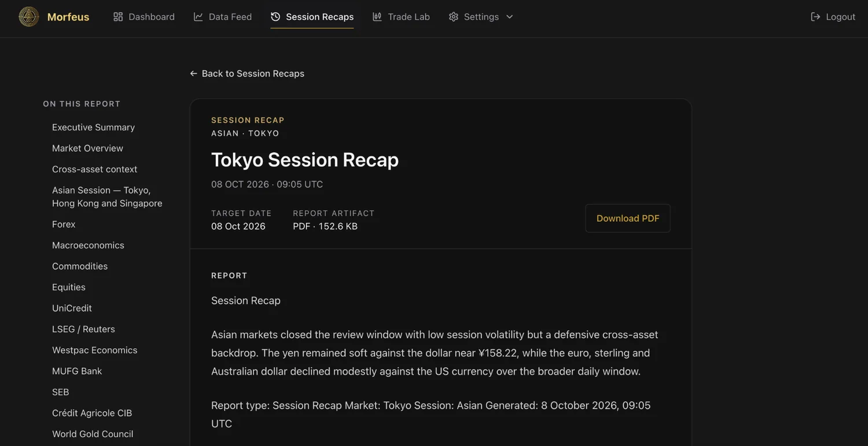Click the target date value 08 Oct 2026
Image resolution: width=868 pixels, height=446 pixels.
coord(238,226)
